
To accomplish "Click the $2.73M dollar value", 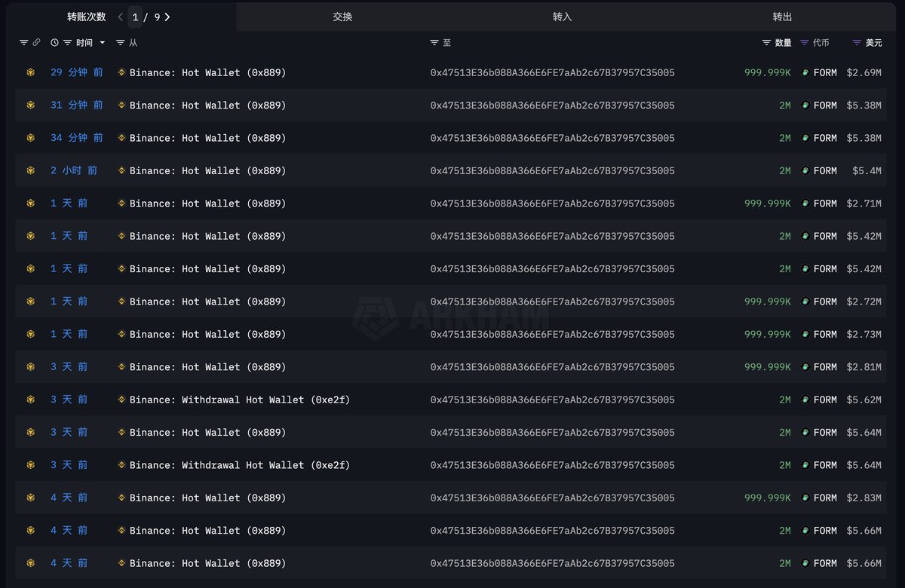I will (864, 334).
